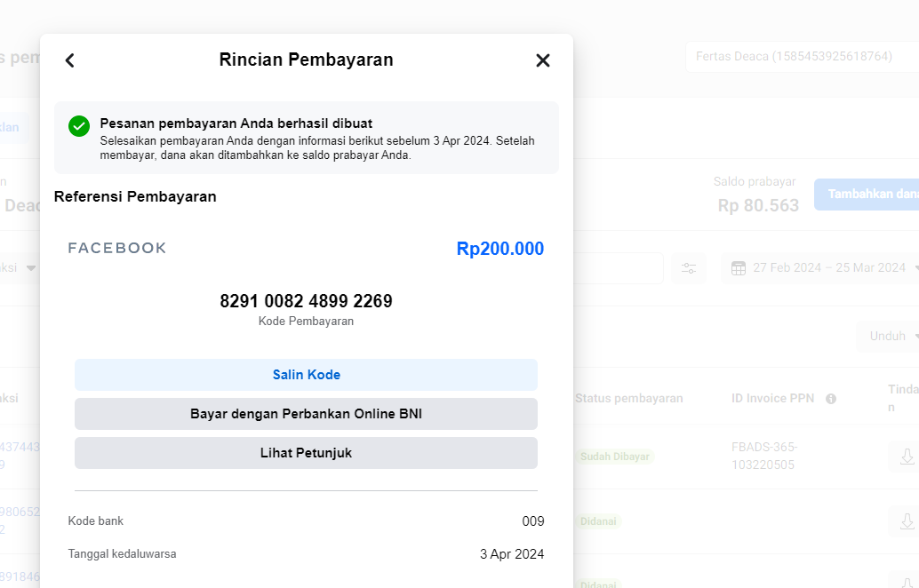Close the Rincian Pembayaran dialog
This screenshot has height=588, width=919.
[543, 60]
